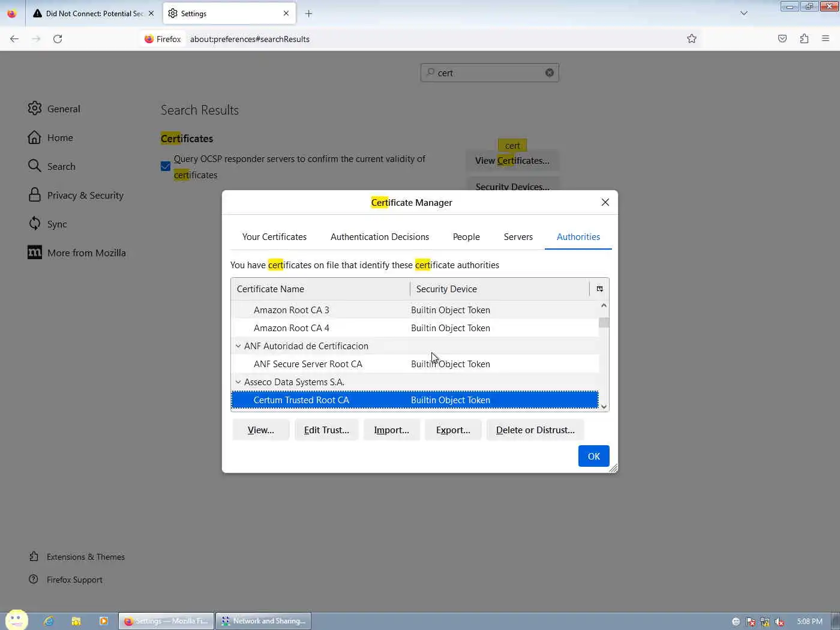
Task: Open new tab with plus icon
Action: pyautogui.click(x=308, y=13)
